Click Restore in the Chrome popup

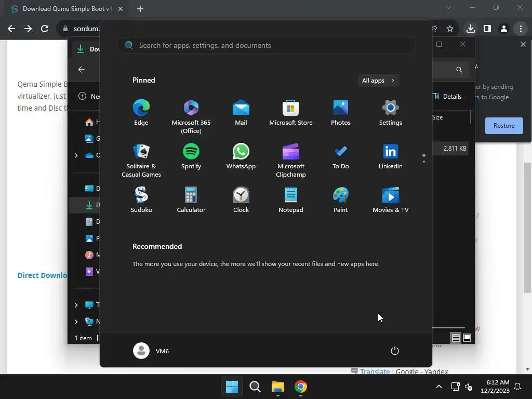click(504, 126)
